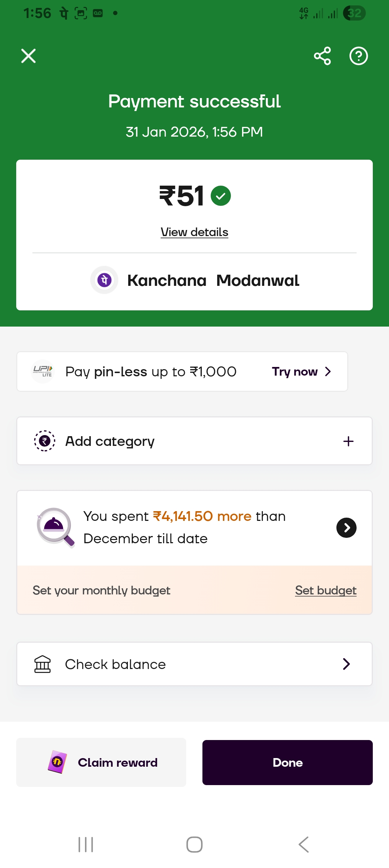This screenshot has height=868, width=389.
Task: Open the help question mark icon
Action: pos(358,56)
